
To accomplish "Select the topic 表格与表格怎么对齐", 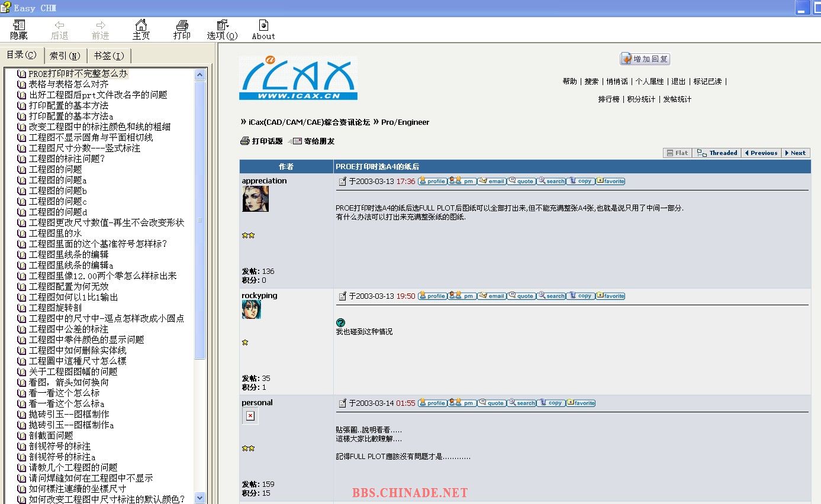I will click(x=69, y=84).
